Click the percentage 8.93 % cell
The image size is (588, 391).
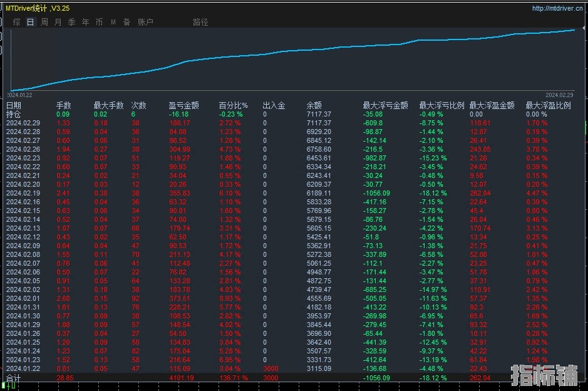point(229,298)
